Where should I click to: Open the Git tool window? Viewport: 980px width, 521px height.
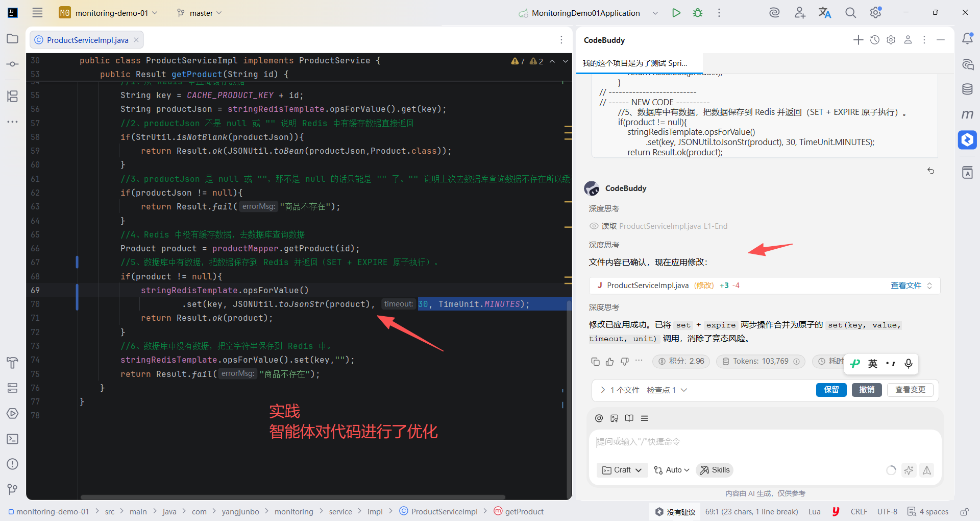click(x=13, y=489)
